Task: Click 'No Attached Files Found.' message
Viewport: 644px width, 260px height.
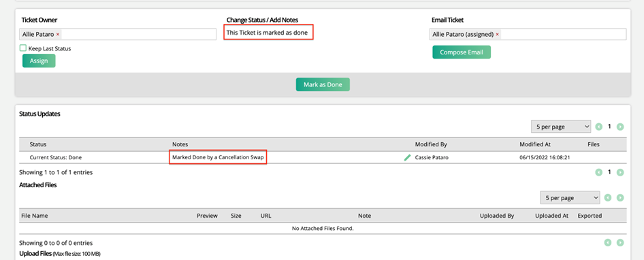Action: [x=323, y=229]
